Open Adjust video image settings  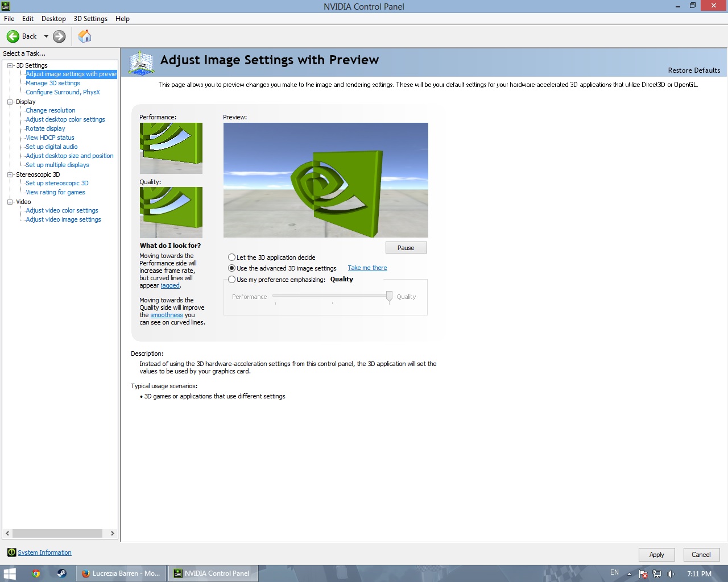[63, 219]
